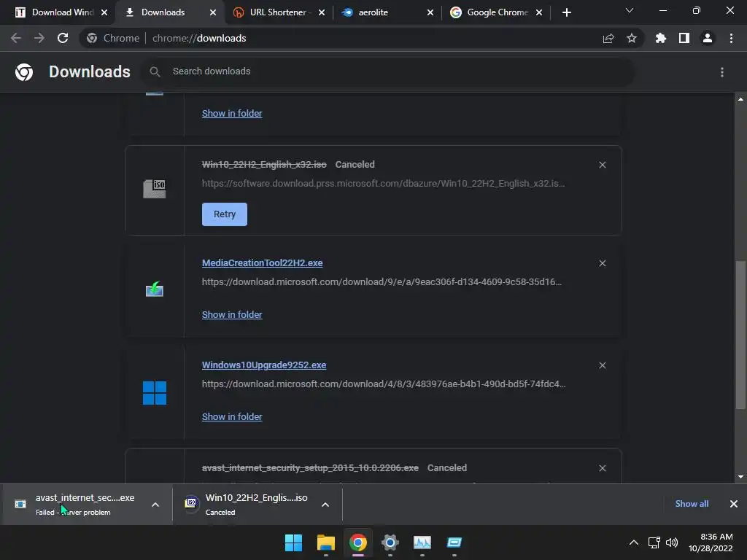Share this page icon in address bar
Image resolution: width=747 pixels, height=560 pixels.
point(608,39)
